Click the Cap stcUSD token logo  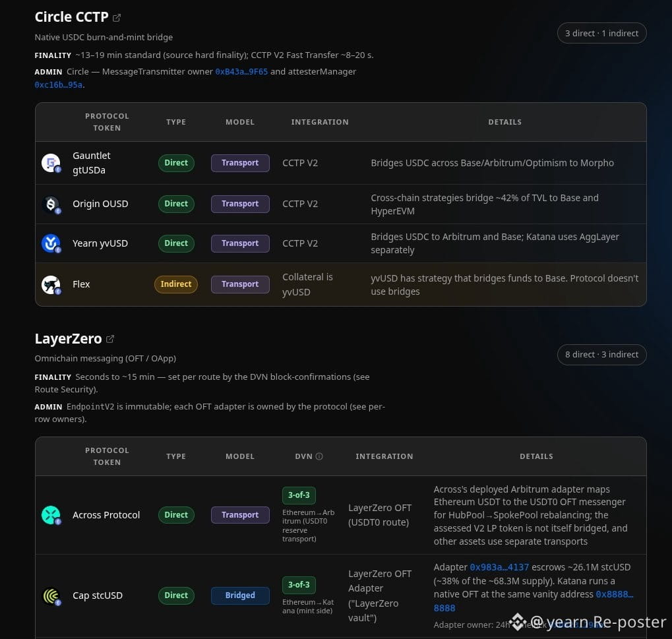click(x=51, y=595)
